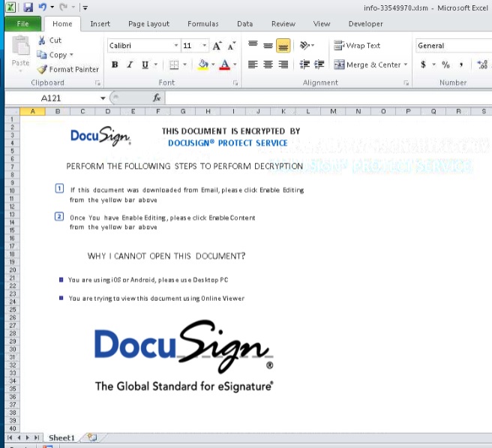
Task: Open Underline style dropdown arrow
Action: coord(156,65)
